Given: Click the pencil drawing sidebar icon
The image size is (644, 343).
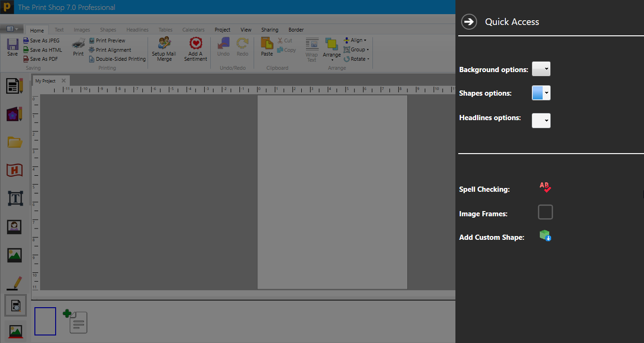Looking at the screenshot, I should pyautogui.click(x=15, y=283).
